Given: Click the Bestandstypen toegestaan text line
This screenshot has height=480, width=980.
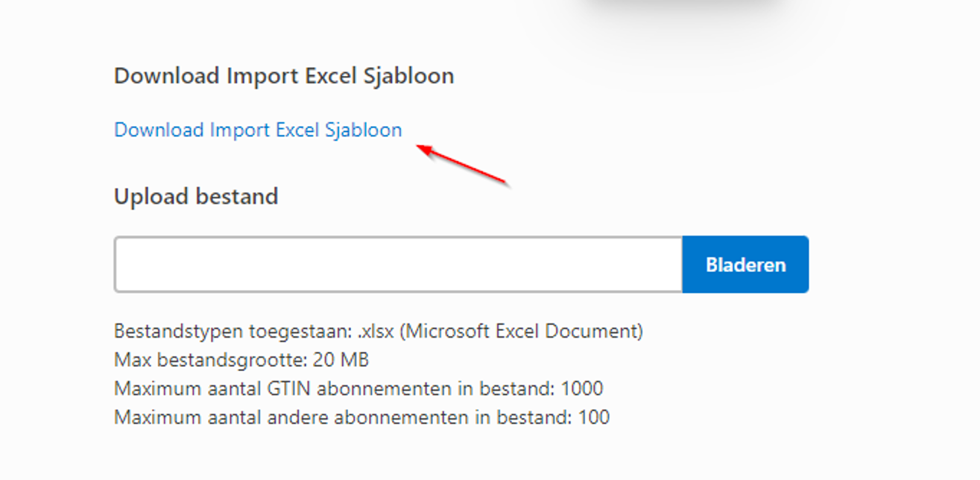Looking at the screenshot, I should [x=378, y=331].
